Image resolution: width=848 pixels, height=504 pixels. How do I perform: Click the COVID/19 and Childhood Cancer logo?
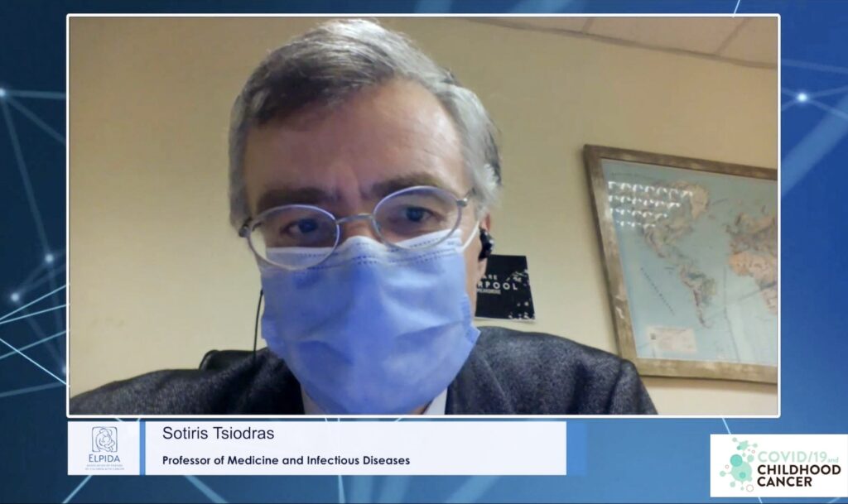[x=778, y=465]
